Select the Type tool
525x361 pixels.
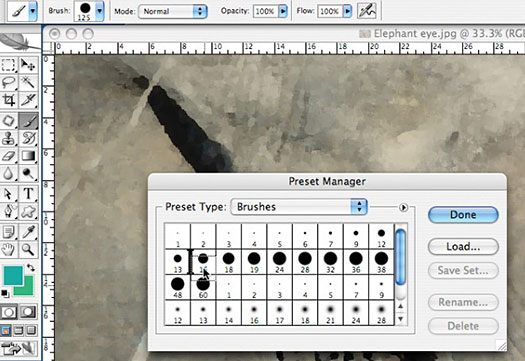coord(28,194)
